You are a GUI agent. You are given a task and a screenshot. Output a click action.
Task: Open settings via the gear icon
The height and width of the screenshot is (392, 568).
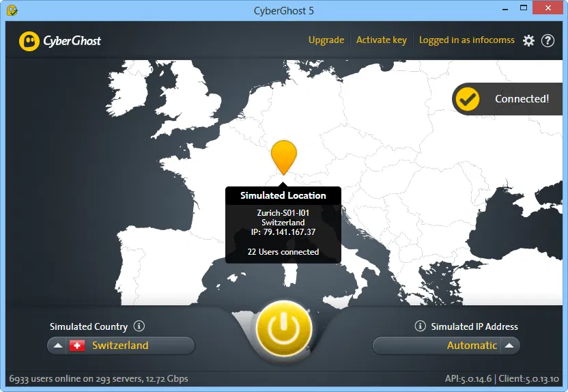(x=528, y=40)
